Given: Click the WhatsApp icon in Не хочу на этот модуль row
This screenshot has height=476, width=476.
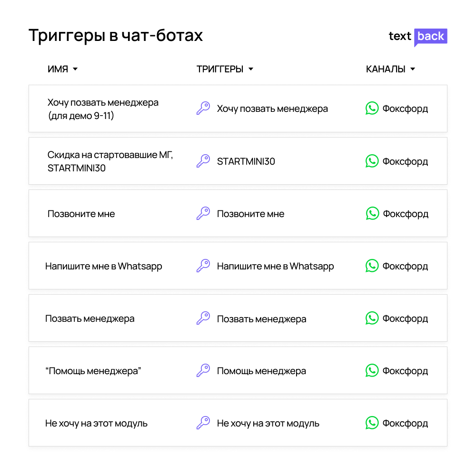Looking at the screenshot, I should click(372, 423).
